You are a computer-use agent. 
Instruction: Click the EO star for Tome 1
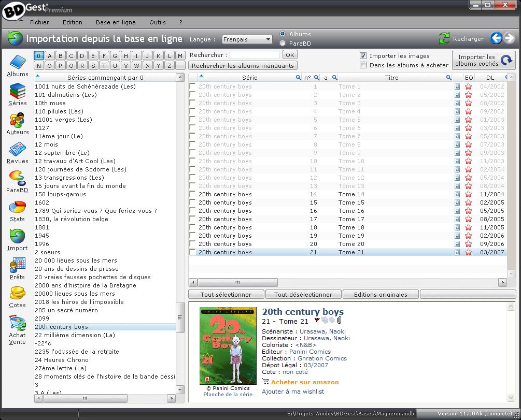click(468, 86)
